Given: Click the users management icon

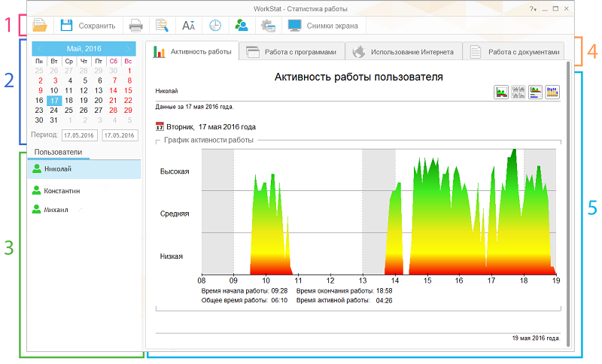Looking at the screenshot, I should pyautogui.click(x=241, y=26).
